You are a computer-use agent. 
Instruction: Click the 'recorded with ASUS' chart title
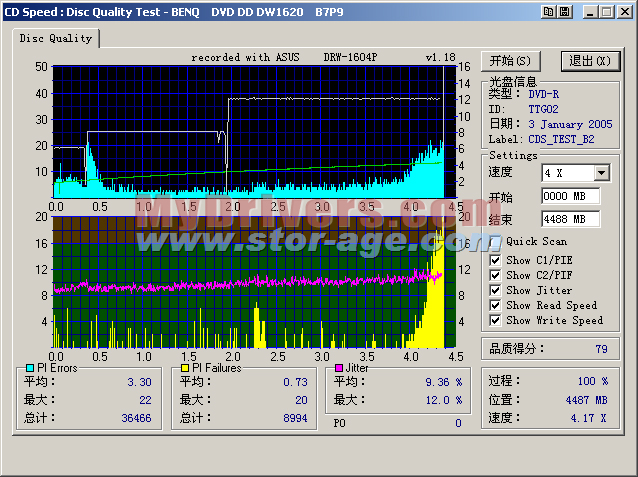click(245, 57)
